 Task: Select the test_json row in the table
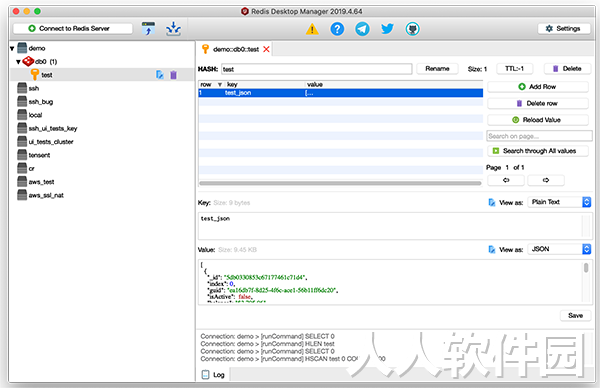[341, 93]
